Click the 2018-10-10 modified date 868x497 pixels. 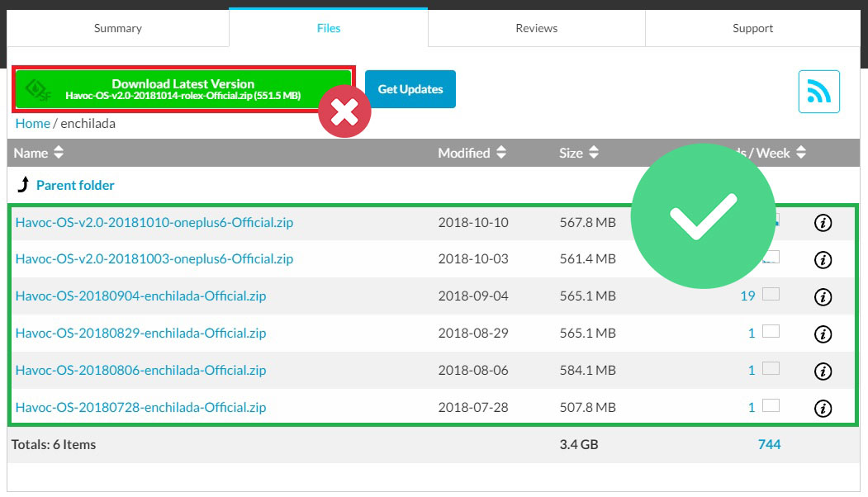click(473, 222)
